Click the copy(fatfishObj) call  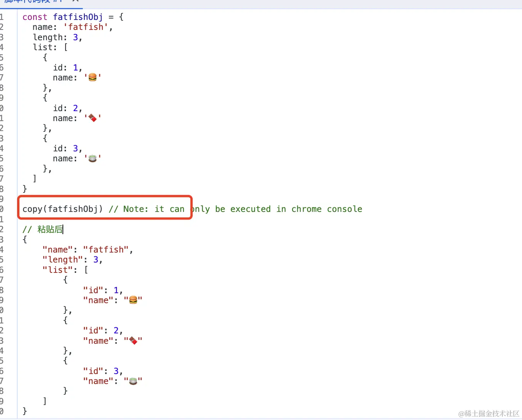click(x=62, y=209)
